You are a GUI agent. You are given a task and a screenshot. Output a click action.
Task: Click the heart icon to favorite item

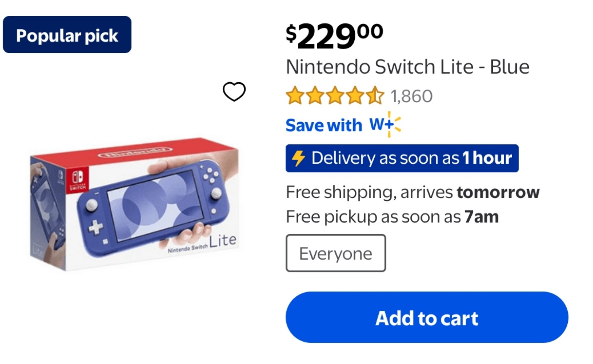click(234, 91)
